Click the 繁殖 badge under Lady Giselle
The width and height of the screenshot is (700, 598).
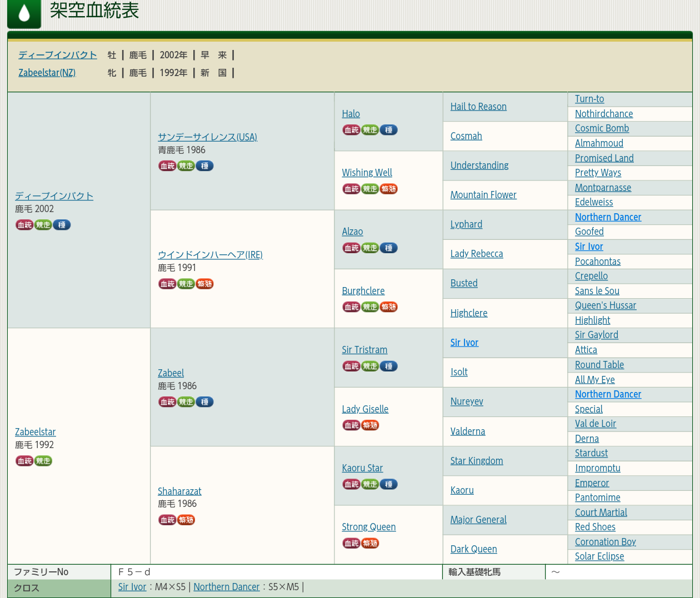tap(370, 425)
